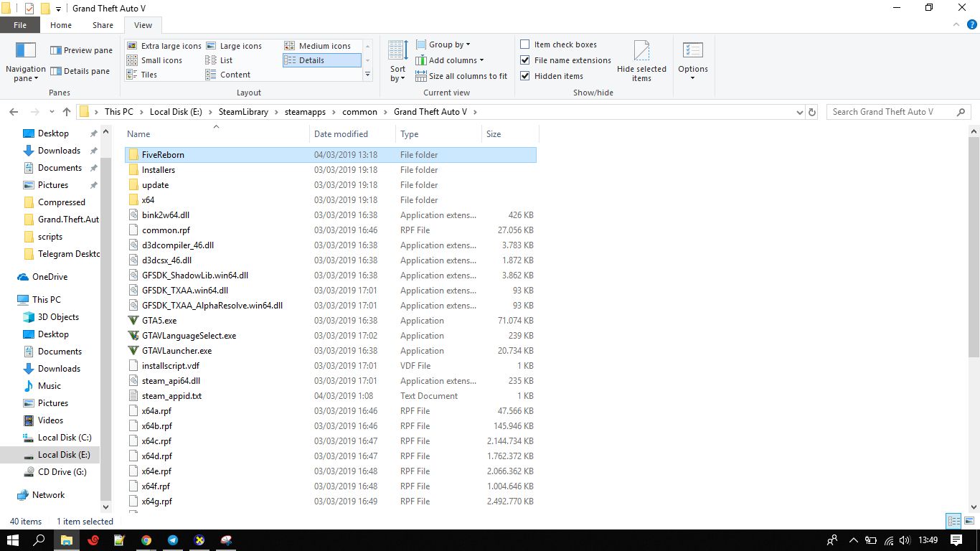Image resolution: width=980 pixels, height=551 pixels.
Task: Open Telegram Desktop quick access folder
Action: click(69, 254)
